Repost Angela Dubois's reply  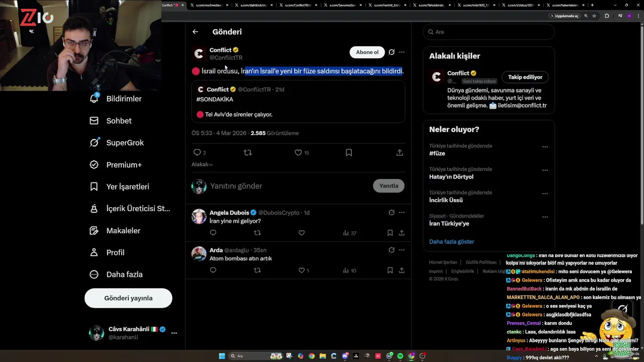point(257,233)
